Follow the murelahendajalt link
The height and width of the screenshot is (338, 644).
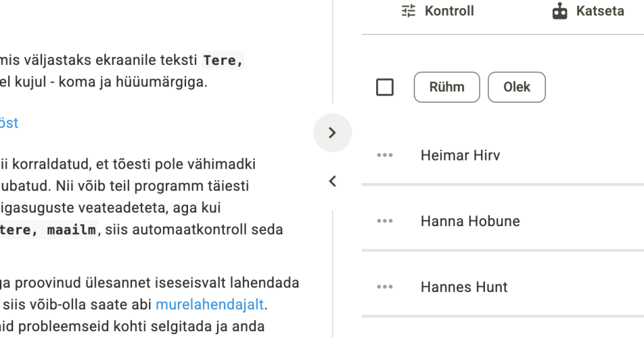[x=209, y=305]
